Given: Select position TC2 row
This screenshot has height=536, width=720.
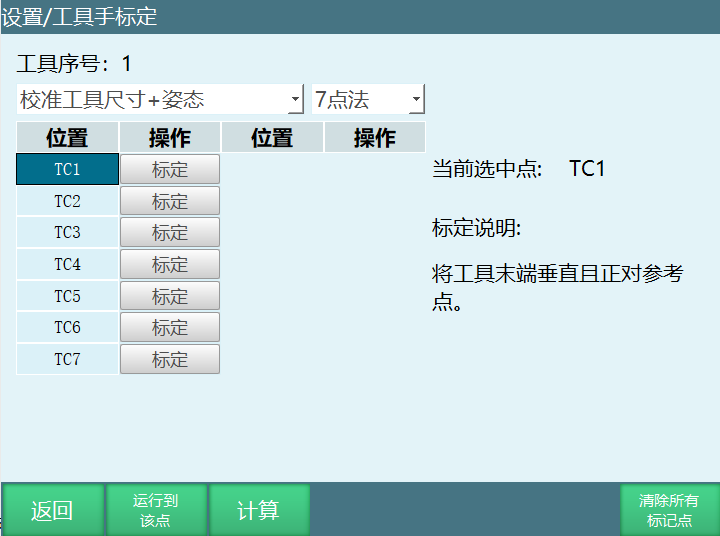Looking at the screenshot, I should (67, 201).
